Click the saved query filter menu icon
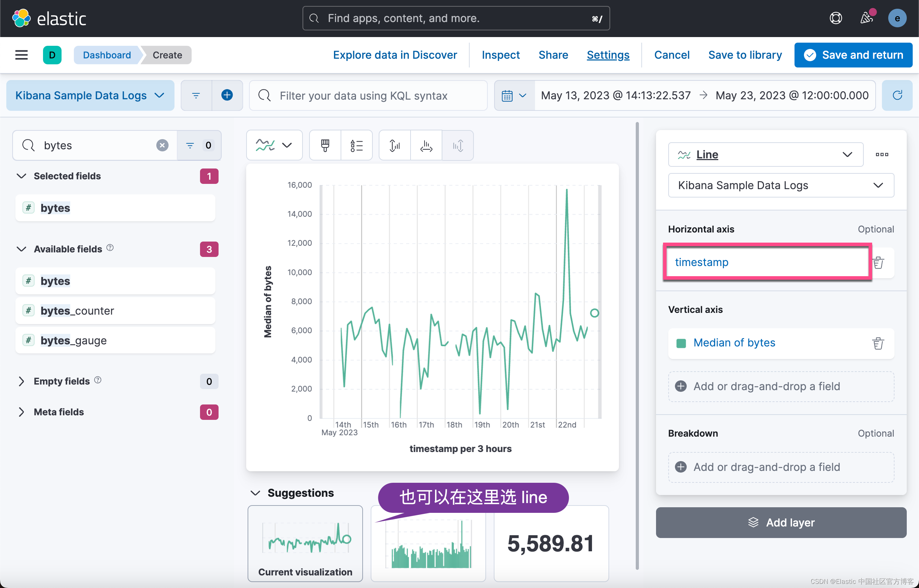Viewport: 919px width, 588px height. tap(196, 95)
